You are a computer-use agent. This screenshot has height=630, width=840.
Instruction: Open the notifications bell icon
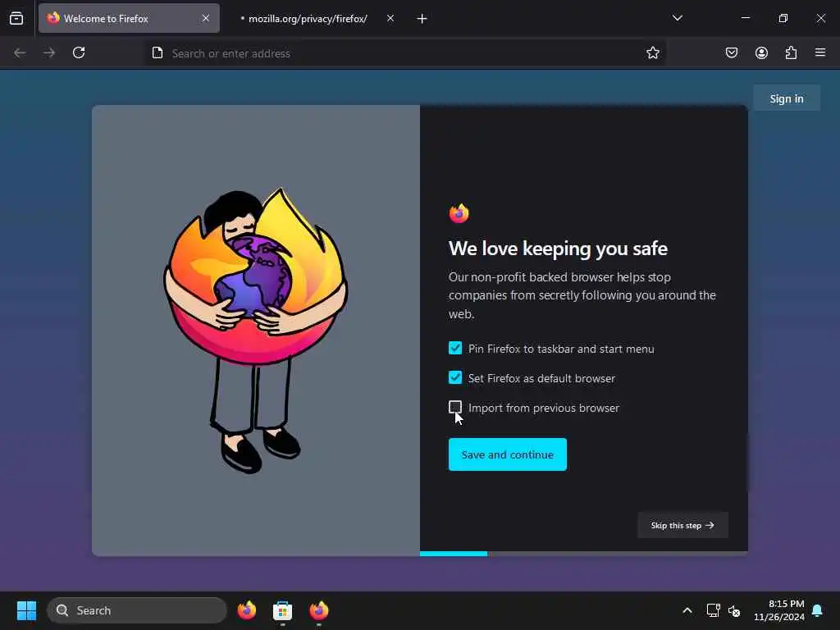817,610
